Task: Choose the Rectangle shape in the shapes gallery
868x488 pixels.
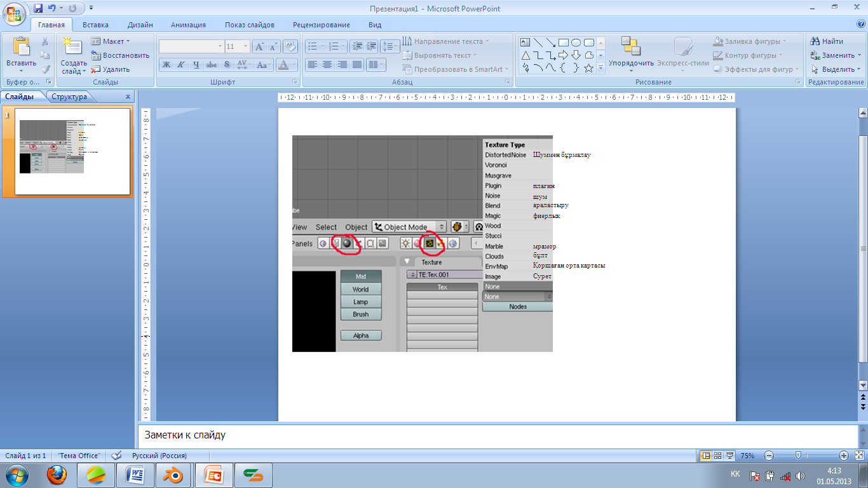Action: 564,43
